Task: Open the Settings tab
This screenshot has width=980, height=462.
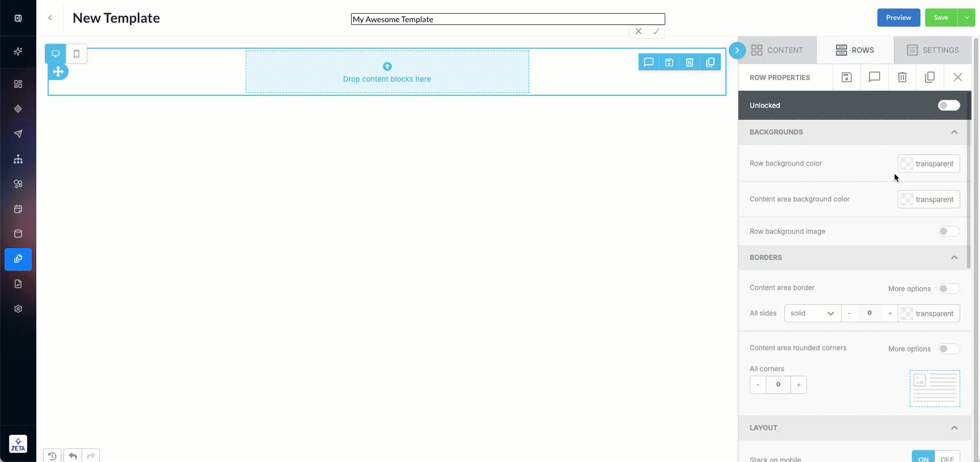Action: pyautogui.click(x=932, y=50)
